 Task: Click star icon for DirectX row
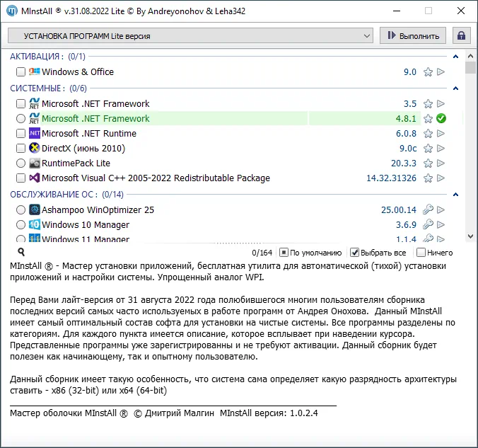point(428,149)
